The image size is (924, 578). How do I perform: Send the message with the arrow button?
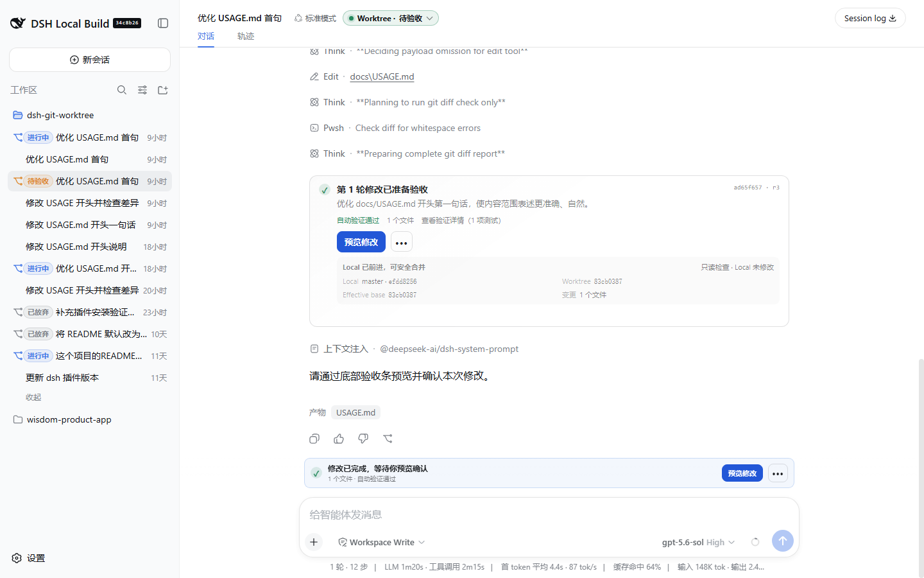coord(783,541)
